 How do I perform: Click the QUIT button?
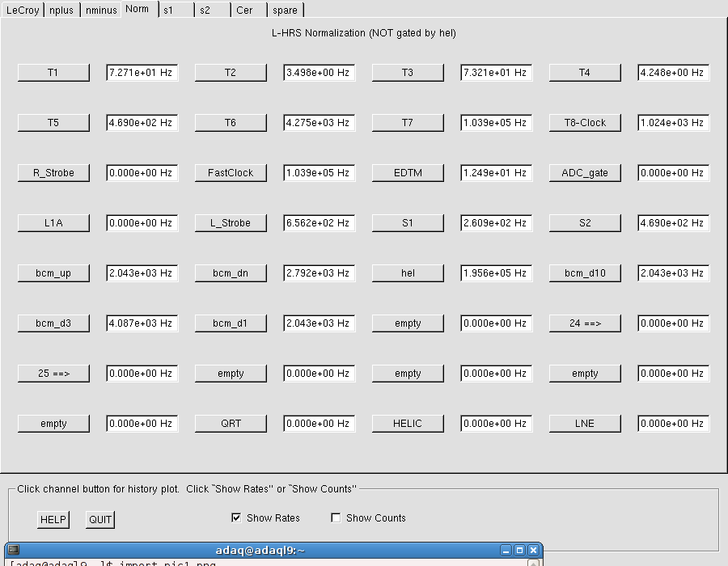pos(100,520)
